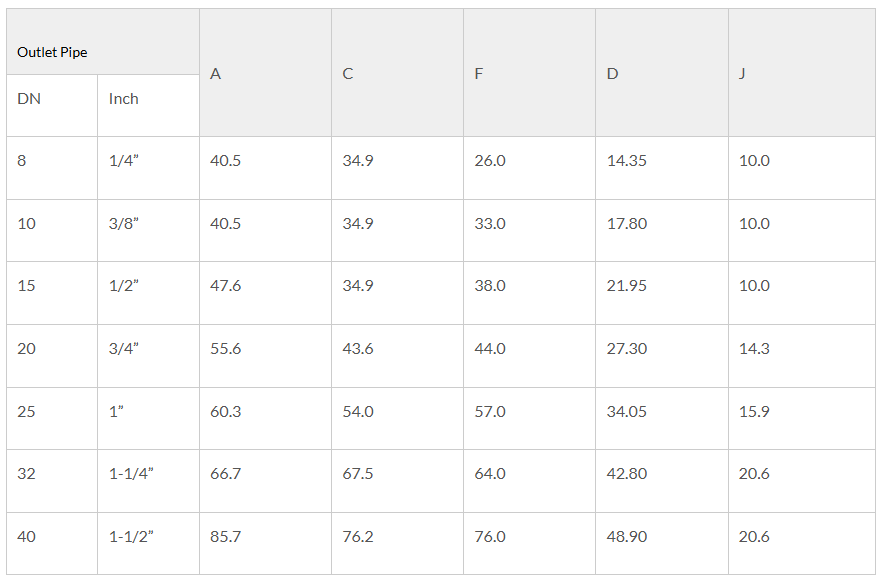Click the Outlet Pipe header cell
Image resolution: width=878 pixels, height=578 pixels.
pyautogui.click(x=103, y=42)
